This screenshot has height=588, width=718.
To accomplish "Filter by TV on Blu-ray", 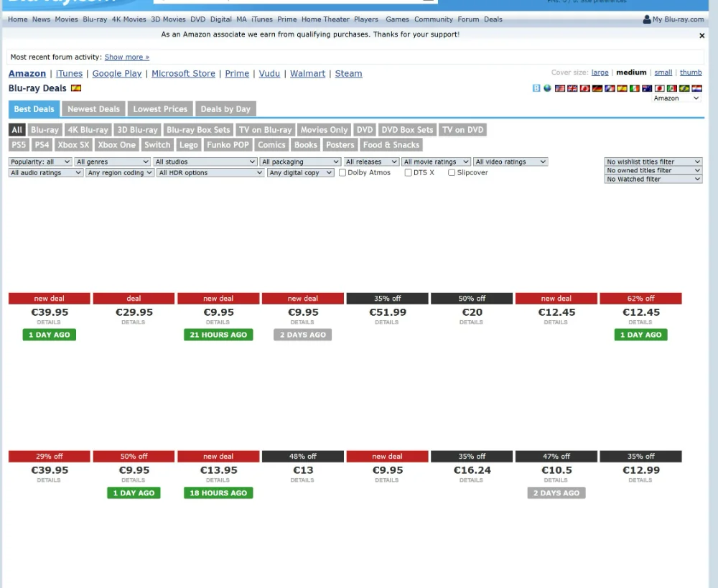I will [265, 130].
